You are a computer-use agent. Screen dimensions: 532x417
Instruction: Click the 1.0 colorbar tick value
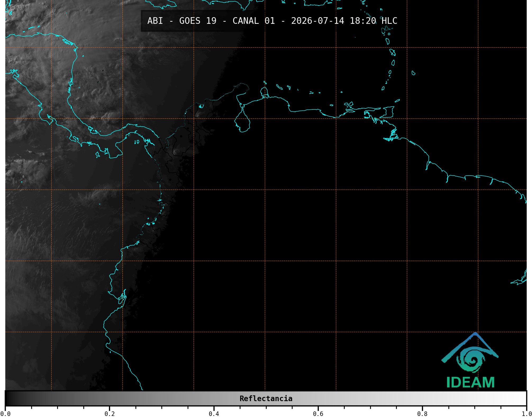526,414
